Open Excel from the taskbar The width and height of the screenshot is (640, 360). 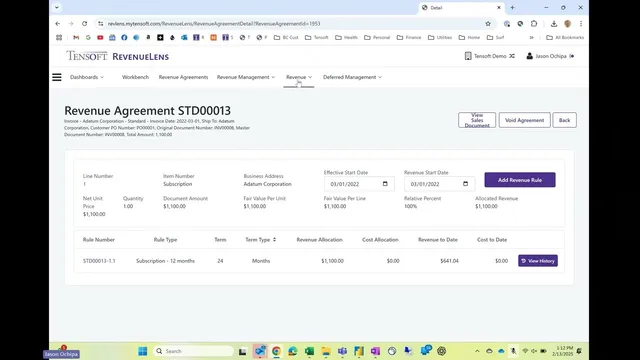tap(309, 351)
